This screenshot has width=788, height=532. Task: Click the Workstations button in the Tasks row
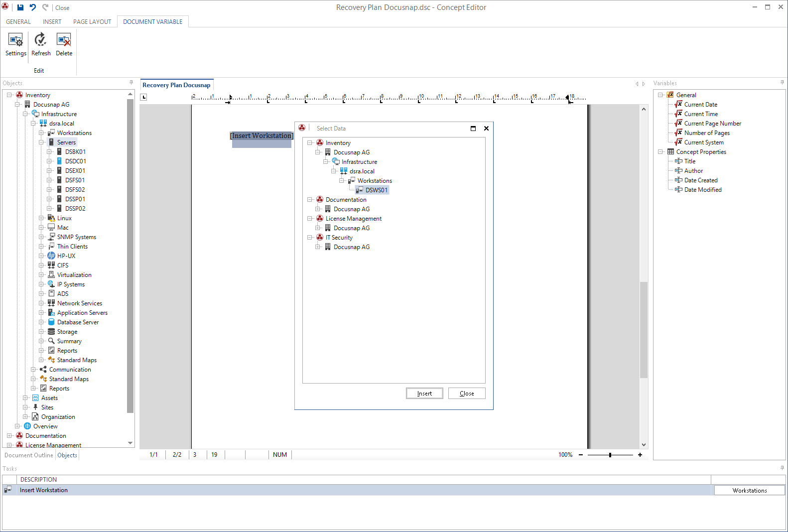click(x=750, y=491)
